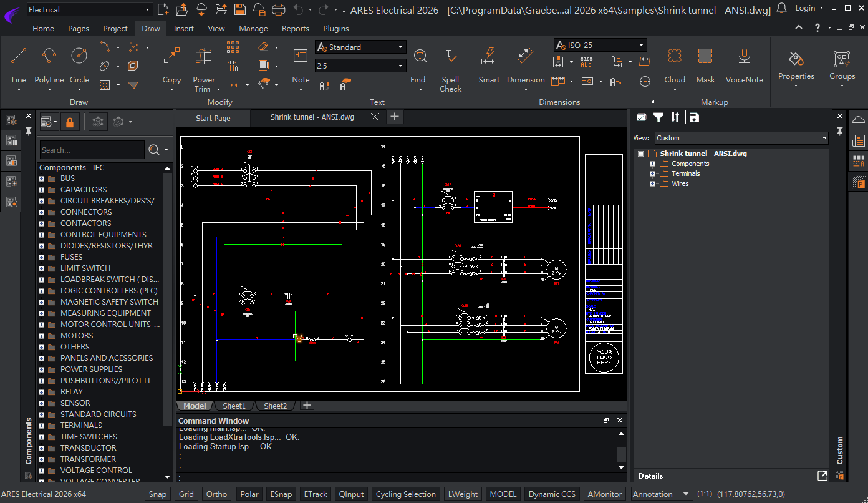Click the Components search input field
Screen dimensions: 868x503
(92, 150)
